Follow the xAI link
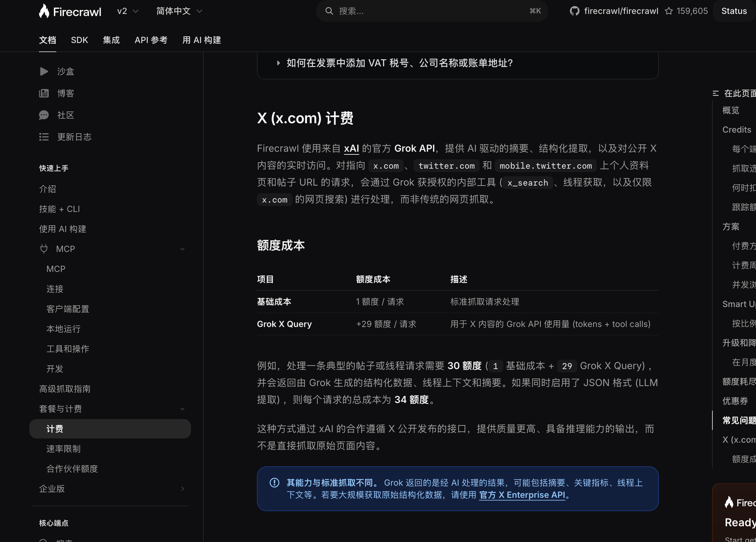 pyautogui.click(x=351, y=148)
